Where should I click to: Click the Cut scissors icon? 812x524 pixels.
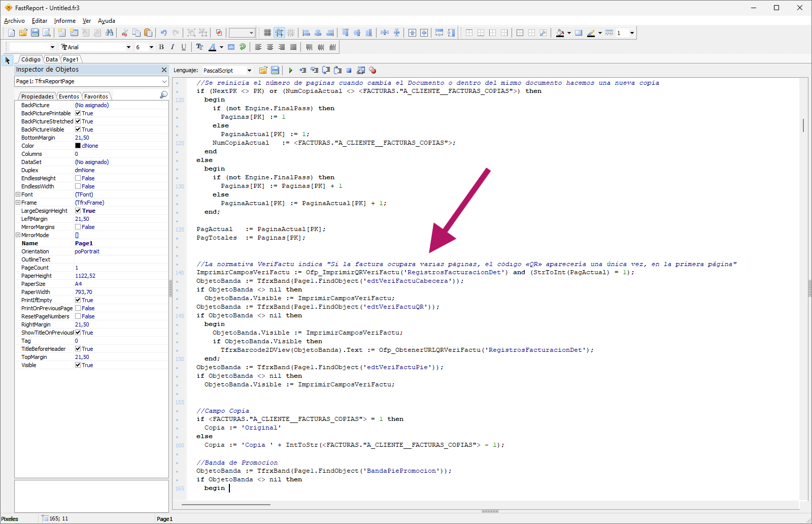124,33
